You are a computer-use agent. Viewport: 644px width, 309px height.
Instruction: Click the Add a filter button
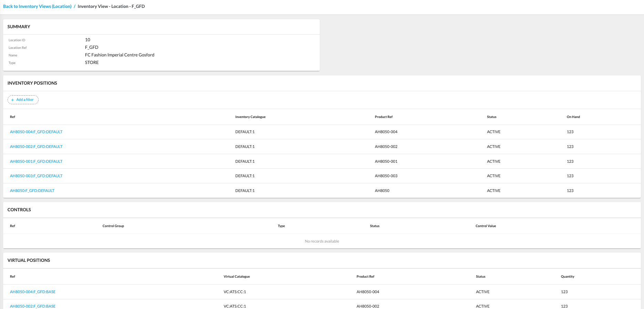point(23,100)
